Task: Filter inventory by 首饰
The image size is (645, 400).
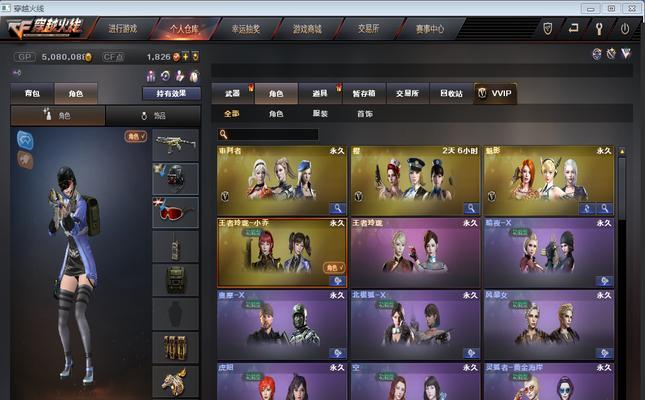Action: click(x=365, y=114)
